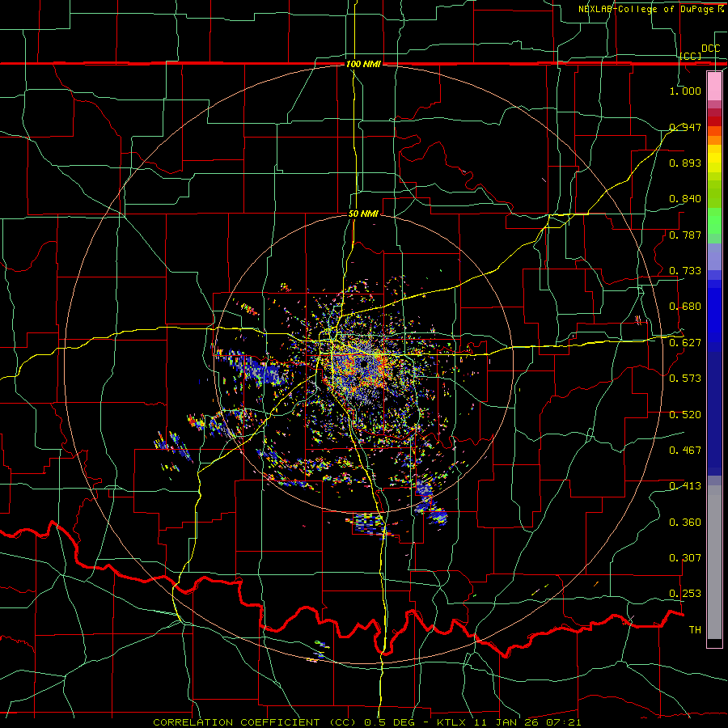Click the 0.573 scale value
Screen dimensions: 728x728
coord(685,379)
